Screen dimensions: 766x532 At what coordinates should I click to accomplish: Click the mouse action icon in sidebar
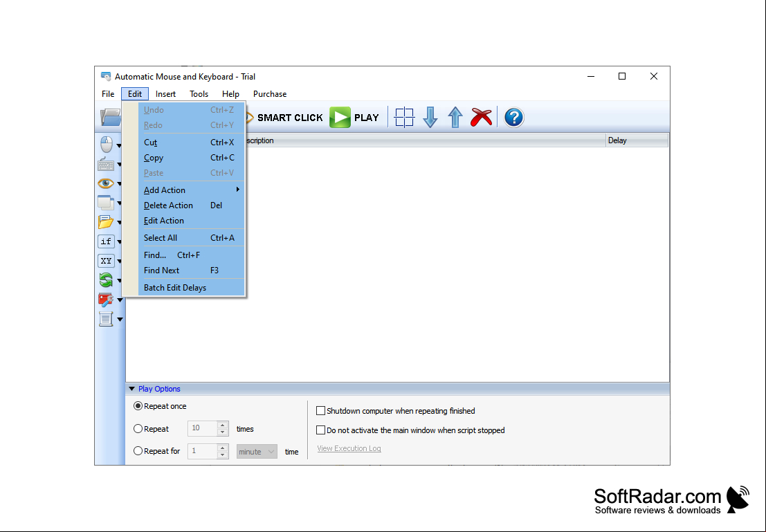point(106,145)
